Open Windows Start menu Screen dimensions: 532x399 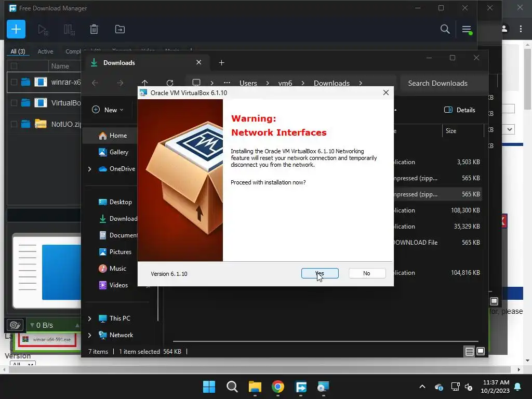pos(209,387)
